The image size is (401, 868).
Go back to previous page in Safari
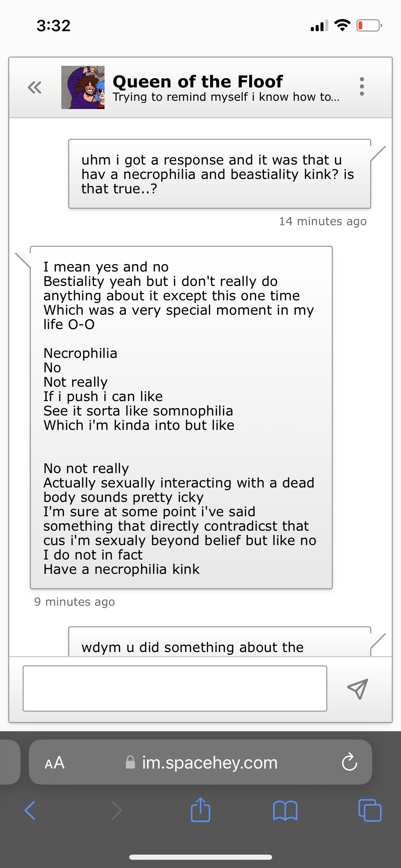[x=30, y=811]
